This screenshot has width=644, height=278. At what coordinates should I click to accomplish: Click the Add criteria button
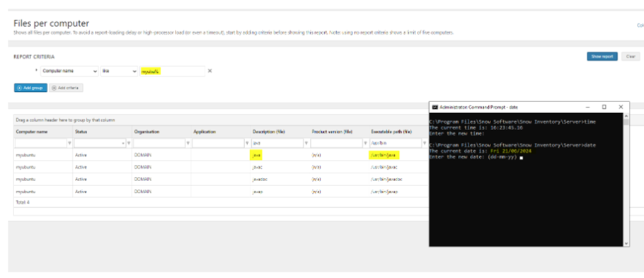(66, 88)
